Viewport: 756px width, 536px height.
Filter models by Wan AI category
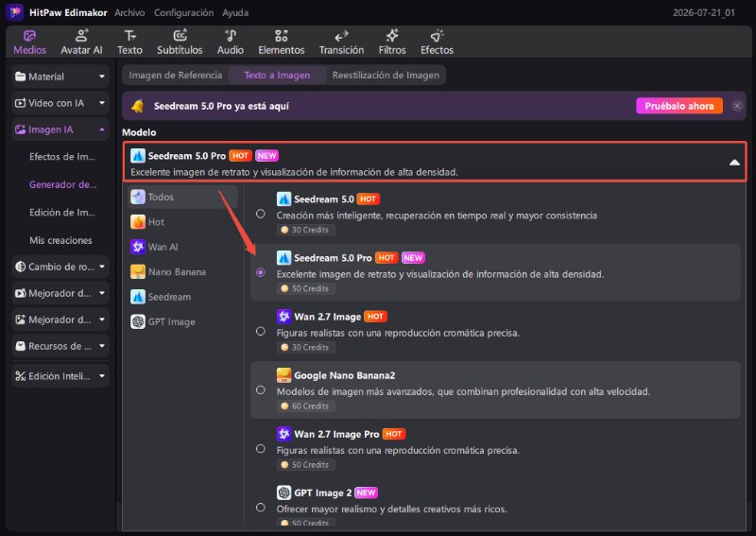coord(182,247)
